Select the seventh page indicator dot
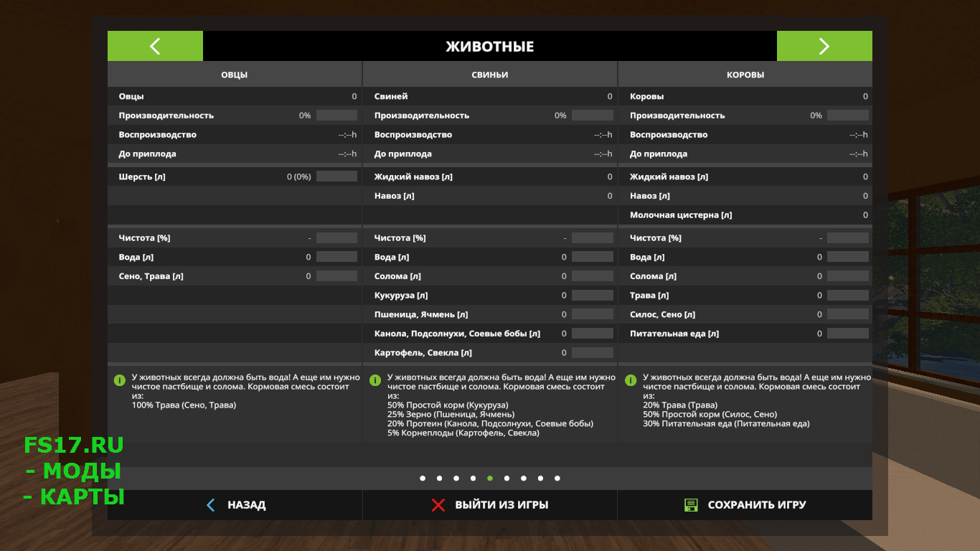The width and height of the screenshot is (980, 551). tap(524, 479)
